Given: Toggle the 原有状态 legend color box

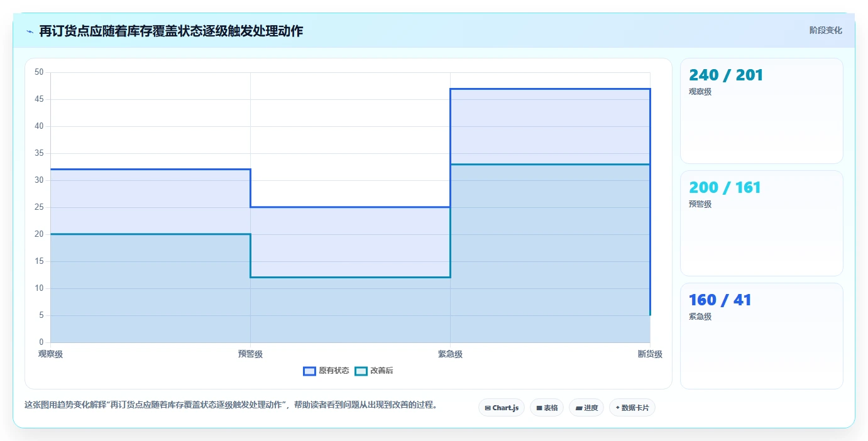Looking at the screenshot, I should point(309,371).
